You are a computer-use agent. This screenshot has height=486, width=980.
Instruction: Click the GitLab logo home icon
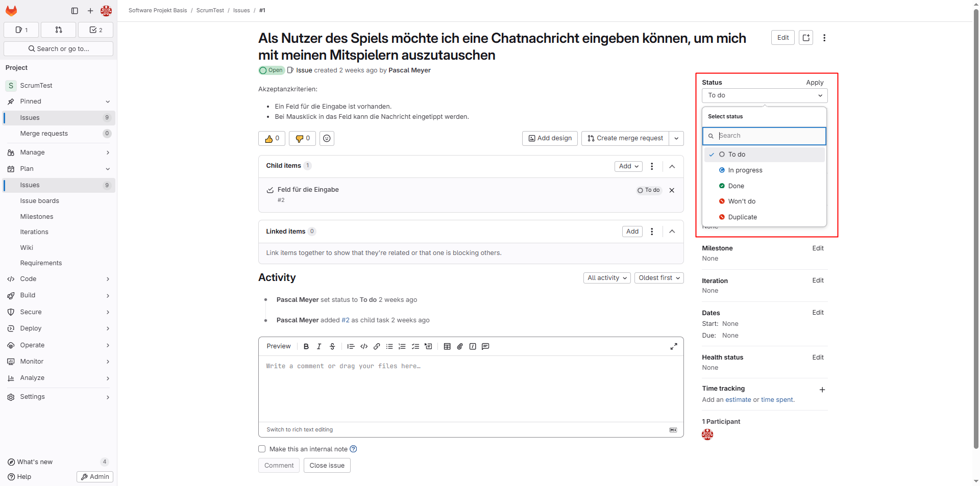[x=11, y=10]
